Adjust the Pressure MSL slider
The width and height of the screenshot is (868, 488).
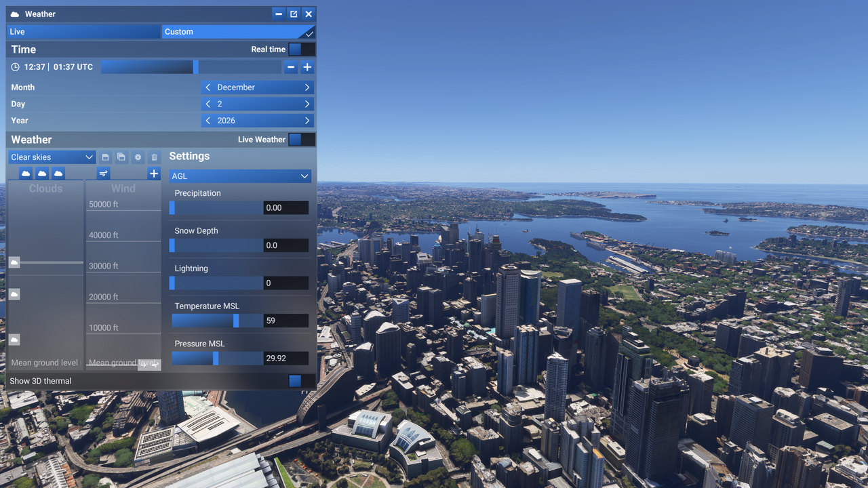click(216, 359)
